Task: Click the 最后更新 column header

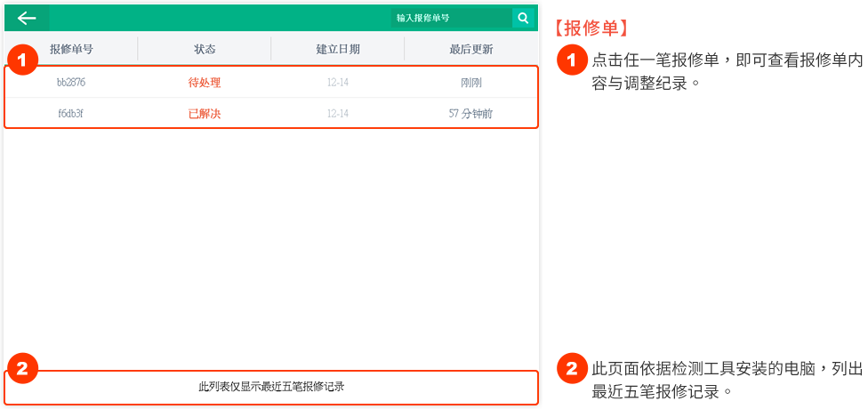Action: (x=471, y=49)
